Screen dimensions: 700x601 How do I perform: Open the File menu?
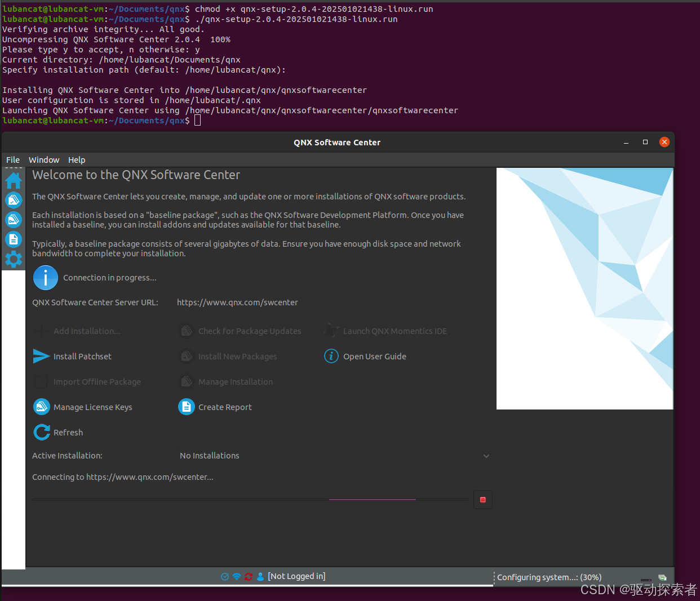[x=13, y=160]
